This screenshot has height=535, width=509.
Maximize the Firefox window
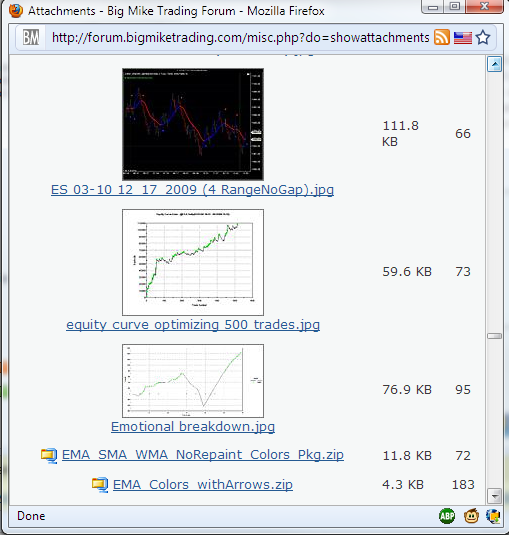454,7
